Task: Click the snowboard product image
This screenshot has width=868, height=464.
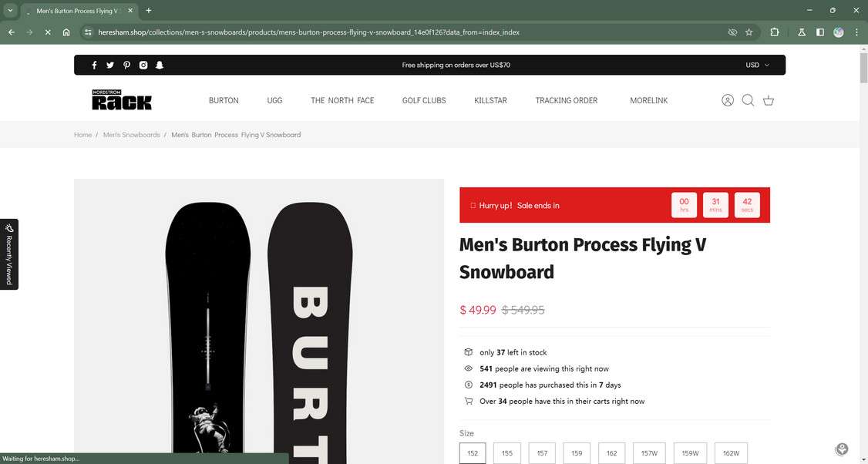Action: [259, 321]
